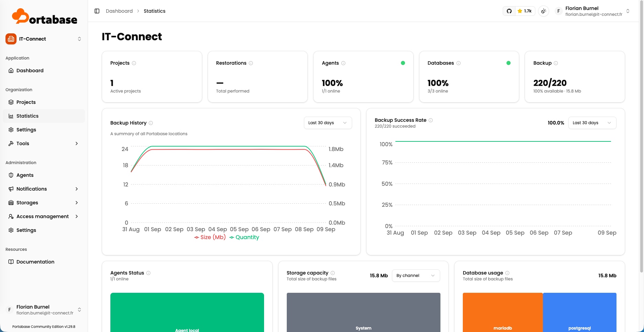The width and height of the screenshot is (644, 332).
Task: Expand the Notifications submenu
Action: click(x=44, y=189)
